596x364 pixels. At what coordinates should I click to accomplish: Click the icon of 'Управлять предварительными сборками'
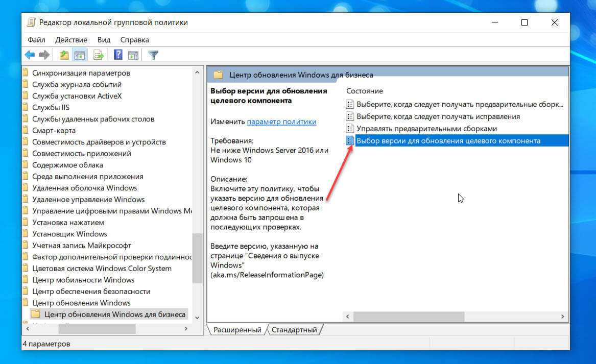point(350,129)
